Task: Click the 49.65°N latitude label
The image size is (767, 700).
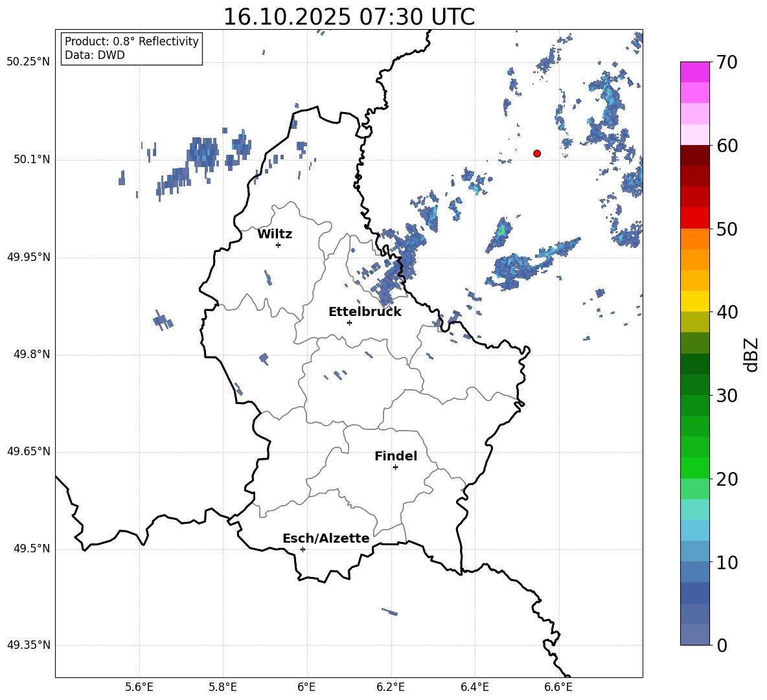Action: click(29, 451)
